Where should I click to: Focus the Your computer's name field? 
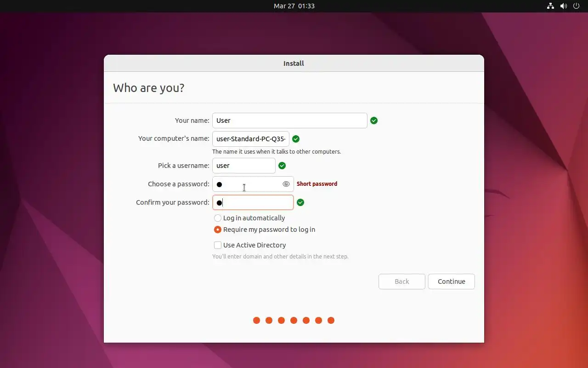[x=251, y=139]
